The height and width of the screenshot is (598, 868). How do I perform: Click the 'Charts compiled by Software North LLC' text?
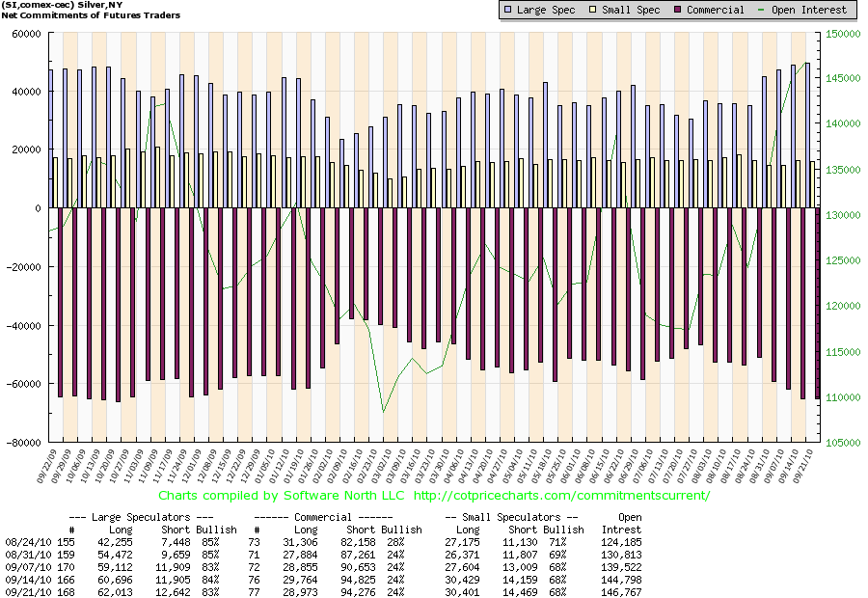pos(282,496)
